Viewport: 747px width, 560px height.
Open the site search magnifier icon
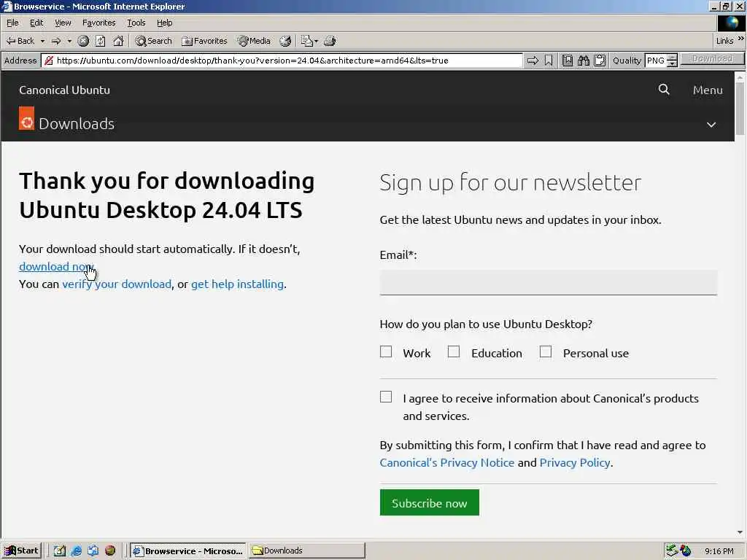[x=664, y=90]
